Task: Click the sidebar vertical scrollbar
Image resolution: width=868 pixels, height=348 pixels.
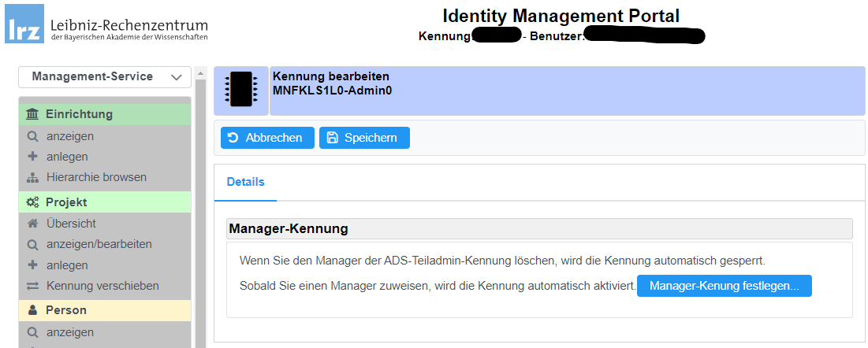Action: pos(199,213)
